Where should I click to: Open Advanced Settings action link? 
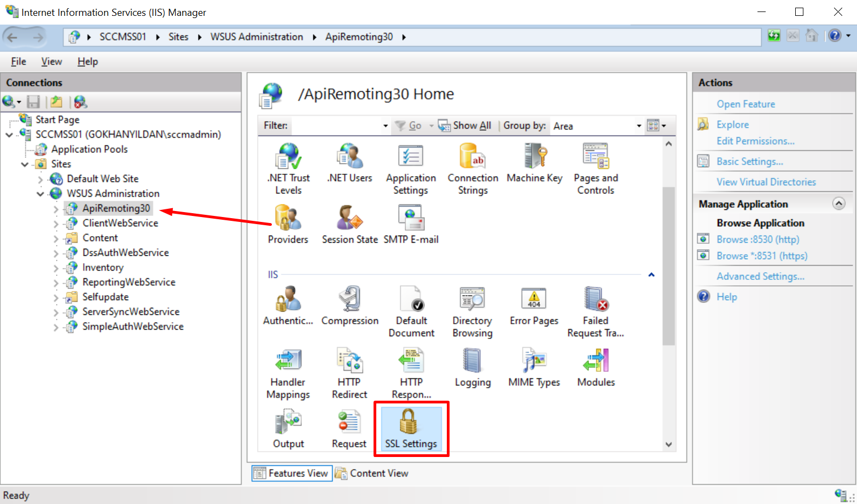pos(760,277)
